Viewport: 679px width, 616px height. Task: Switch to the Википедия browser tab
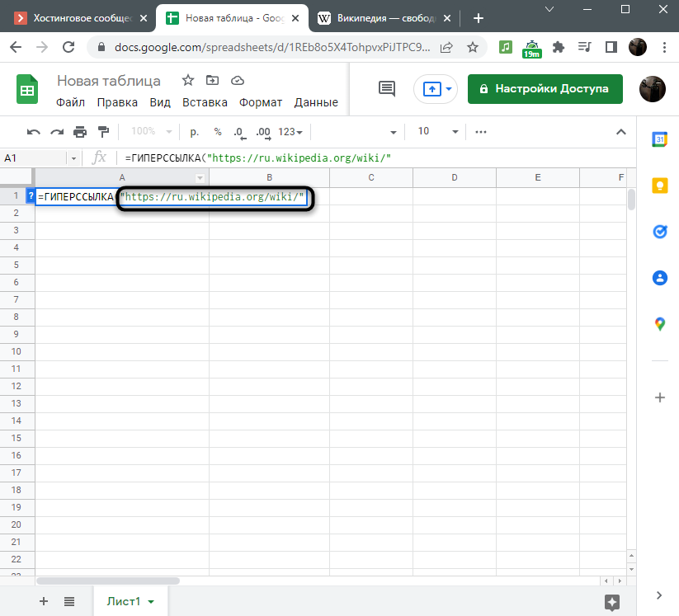point(381,18)
